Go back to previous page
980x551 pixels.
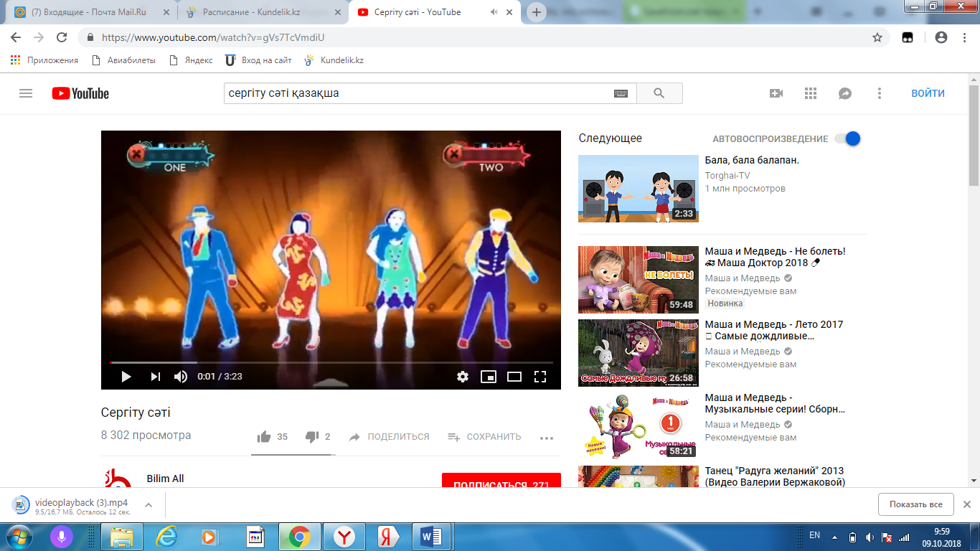16,37
